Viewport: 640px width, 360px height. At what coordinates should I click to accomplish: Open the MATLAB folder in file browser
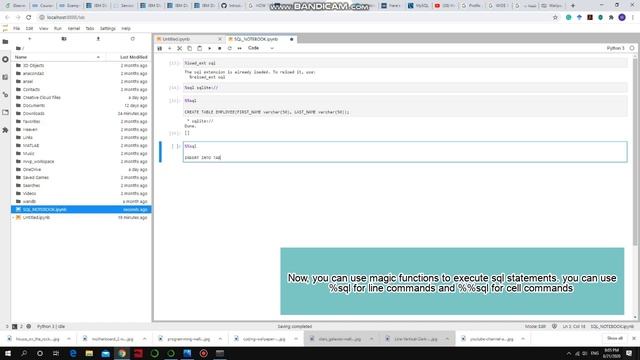pyautogui.click(x=81, y=145)
